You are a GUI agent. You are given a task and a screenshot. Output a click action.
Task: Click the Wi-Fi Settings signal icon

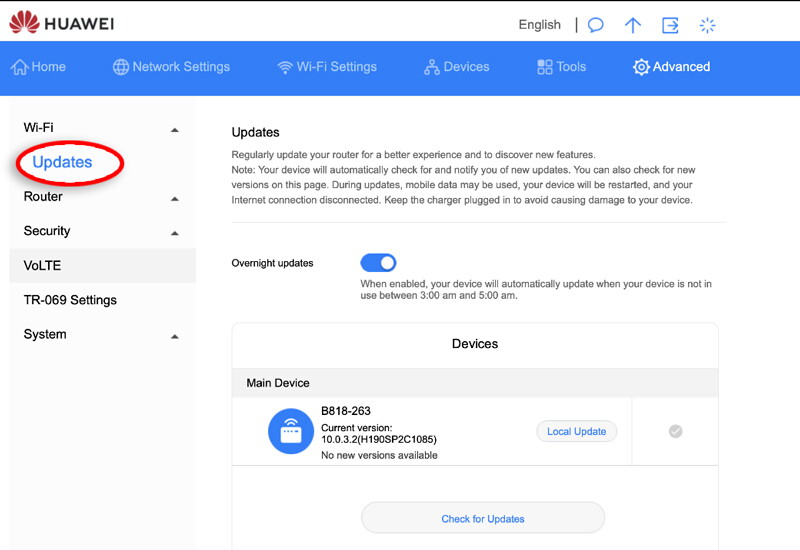coord(285,67)
